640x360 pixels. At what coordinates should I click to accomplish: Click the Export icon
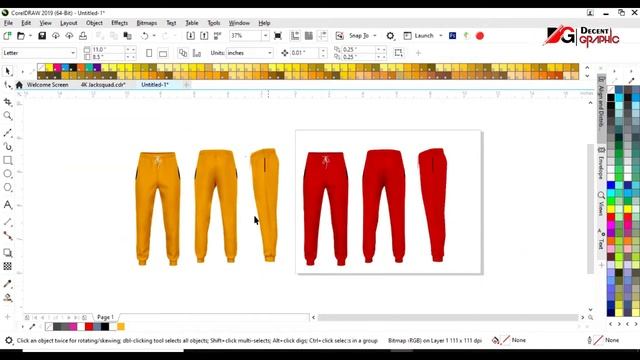click(x=204, y=36)
